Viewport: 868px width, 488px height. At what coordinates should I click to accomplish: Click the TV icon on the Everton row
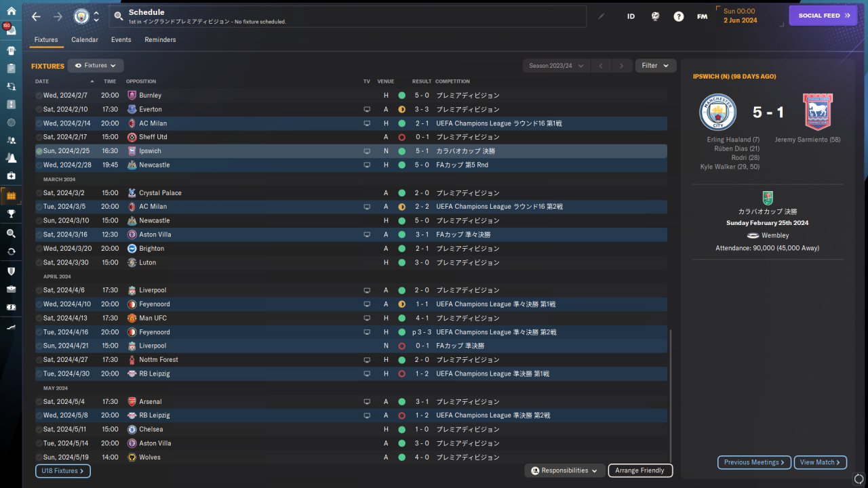click(367, 109)
